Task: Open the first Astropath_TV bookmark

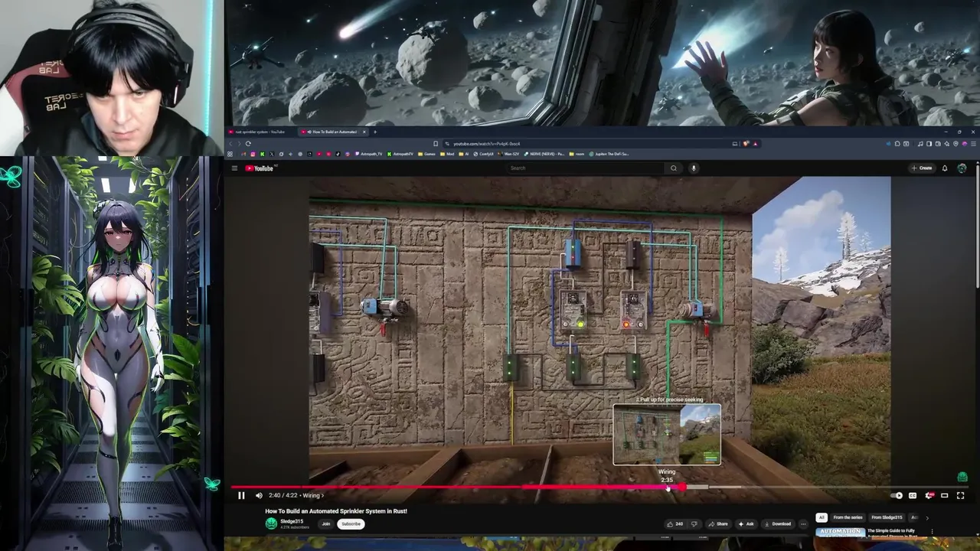Action: tap(368, 154)
